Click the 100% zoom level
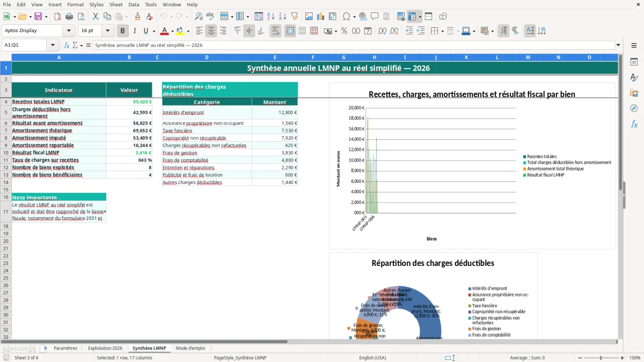The image size is (644, 362). tap(635, 358)
